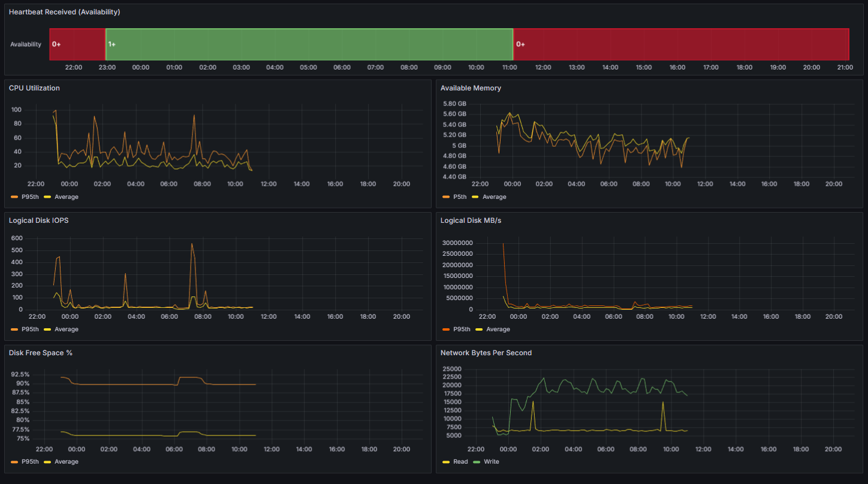Click the 92.5% value on the Disk Free Space axis
Image resolution: width=868 pixels, height=484 pixels.
[x=20, y=374]
